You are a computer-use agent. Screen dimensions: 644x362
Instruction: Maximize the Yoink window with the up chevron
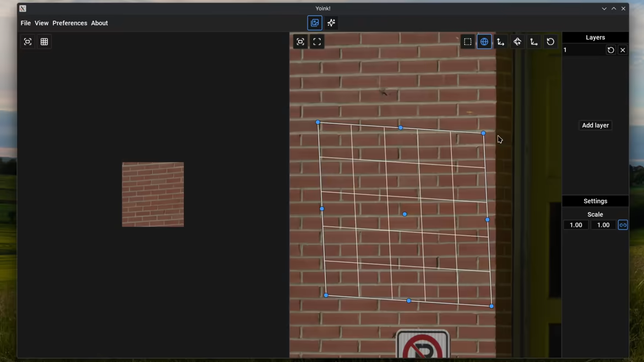coord(614,8)
